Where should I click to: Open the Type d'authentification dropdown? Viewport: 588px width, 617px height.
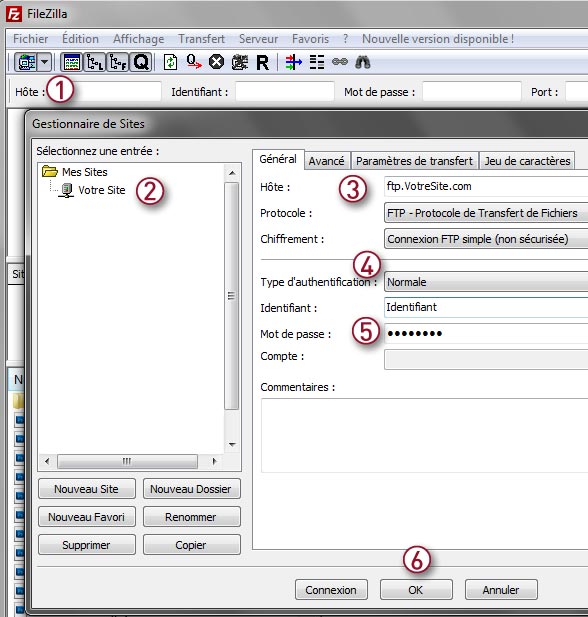click(x=486, y=282)
